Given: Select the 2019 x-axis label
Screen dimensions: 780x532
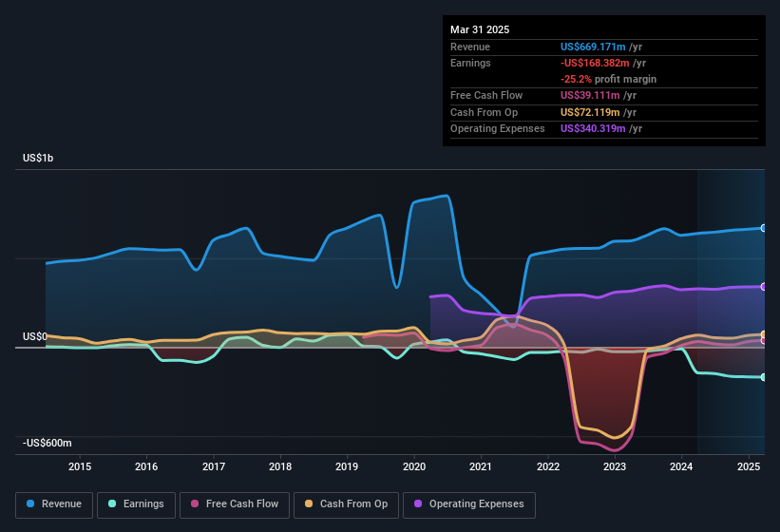Looking at the screenshot, I should coord(347,466).
